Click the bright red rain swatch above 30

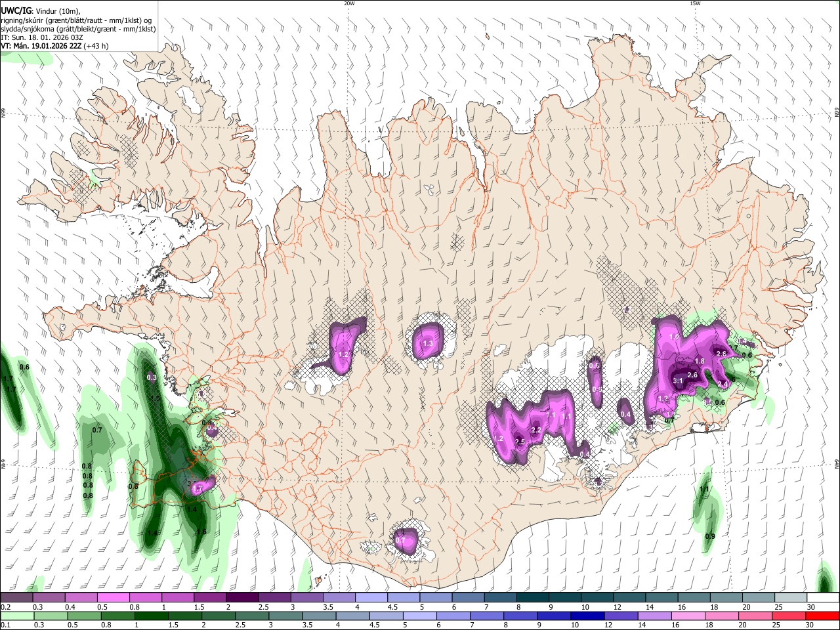pyautogui.click(x=824, y=616)
